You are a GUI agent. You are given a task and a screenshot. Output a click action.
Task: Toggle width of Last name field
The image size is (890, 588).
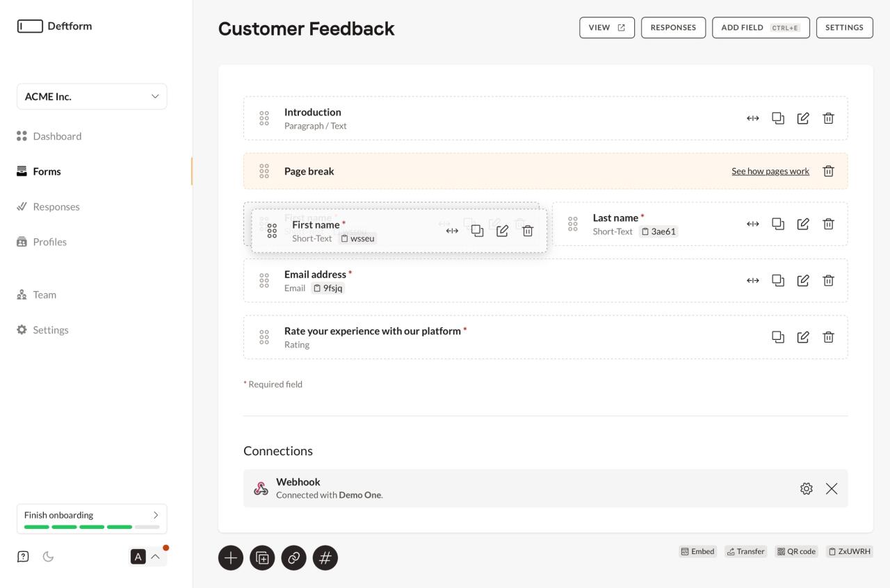coord(752,224)
